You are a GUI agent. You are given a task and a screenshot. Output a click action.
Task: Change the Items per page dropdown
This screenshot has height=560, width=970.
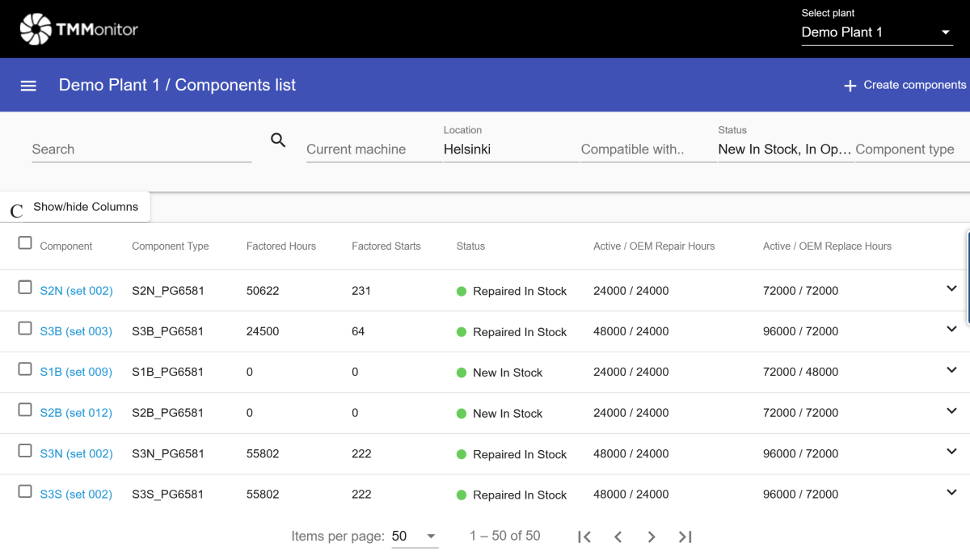coord(414,537)
